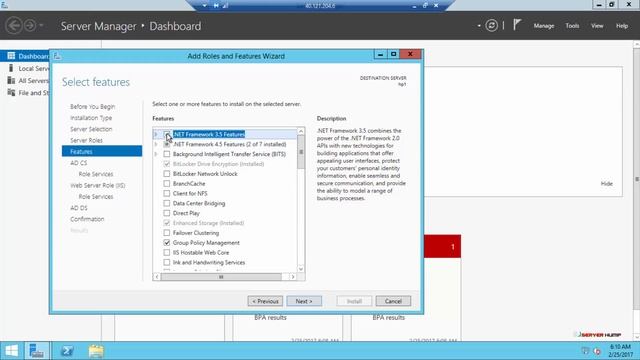Enable Failover Clustering checkbox

167,233
